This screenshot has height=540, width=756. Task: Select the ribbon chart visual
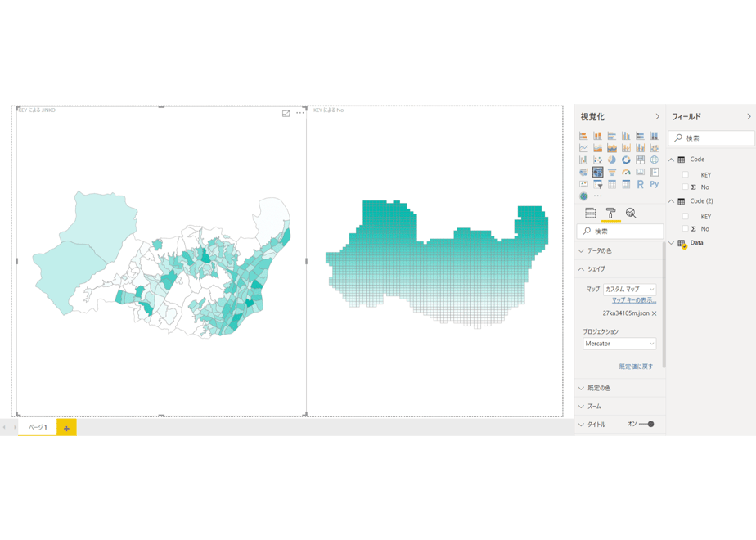click(x=655, y=147)
